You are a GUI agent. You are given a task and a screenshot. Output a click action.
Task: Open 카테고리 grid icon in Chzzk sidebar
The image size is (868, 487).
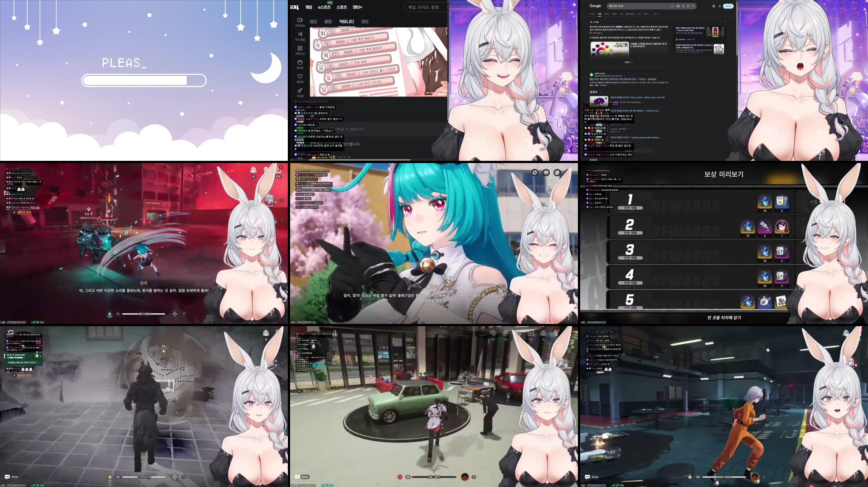(x=300, y=48)
